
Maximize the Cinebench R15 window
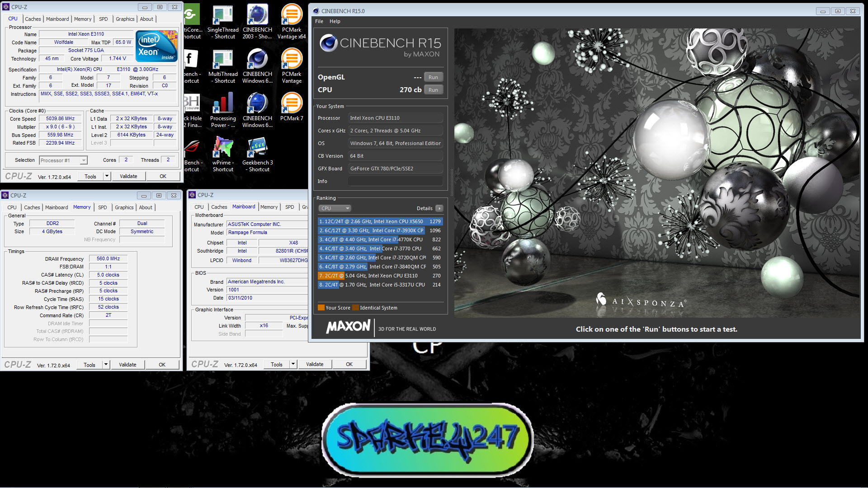tap(838, 11)
